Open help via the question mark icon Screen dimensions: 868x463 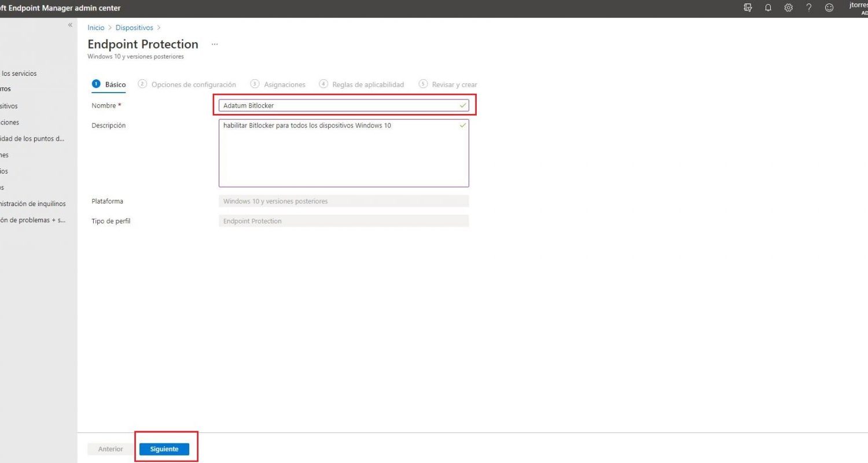tap(809, 8)
